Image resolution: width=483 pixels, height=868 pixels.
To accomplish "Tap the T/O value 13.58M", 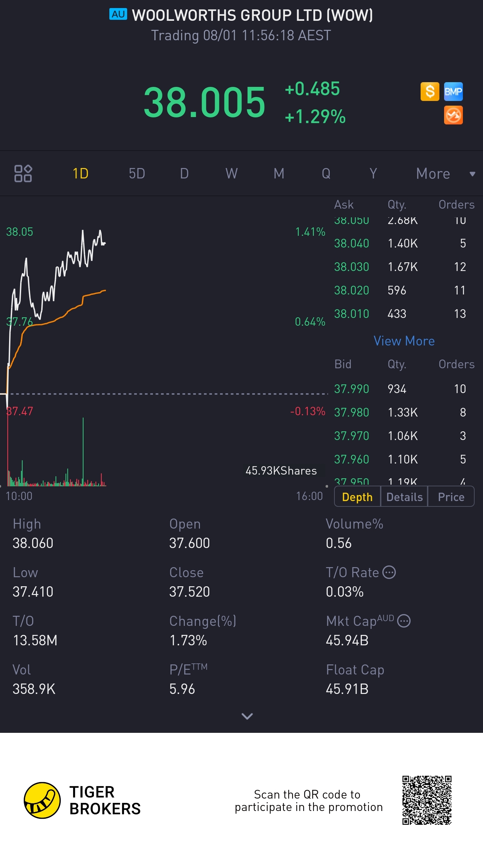I will click(x=35, y=640).
